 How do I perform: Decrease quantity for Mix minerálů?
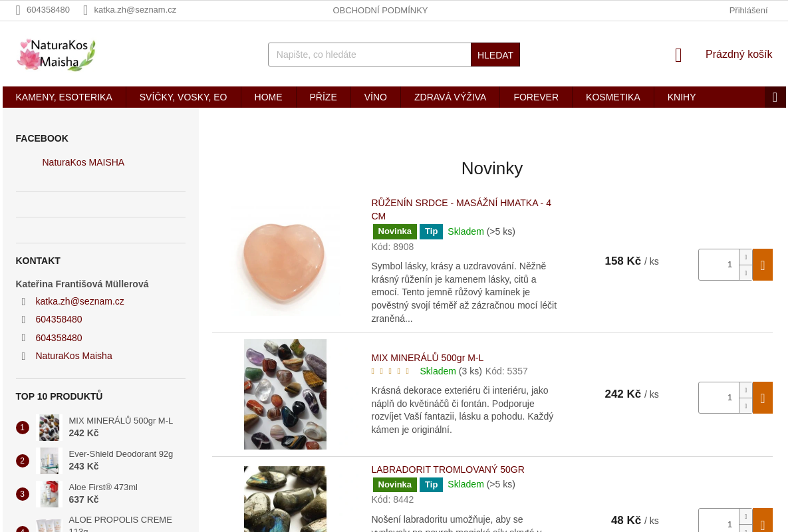click(745, 406)
